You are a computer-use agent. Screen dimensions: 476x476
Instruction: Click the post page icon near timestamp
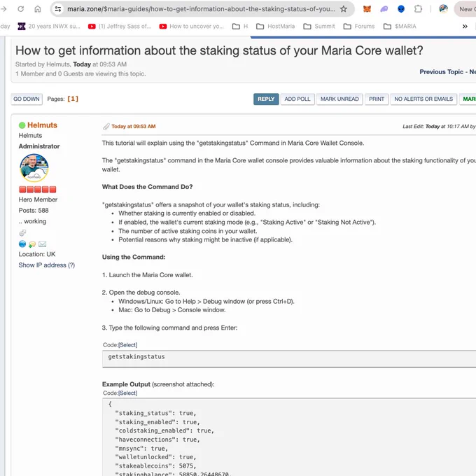click(x=106, y=127)
